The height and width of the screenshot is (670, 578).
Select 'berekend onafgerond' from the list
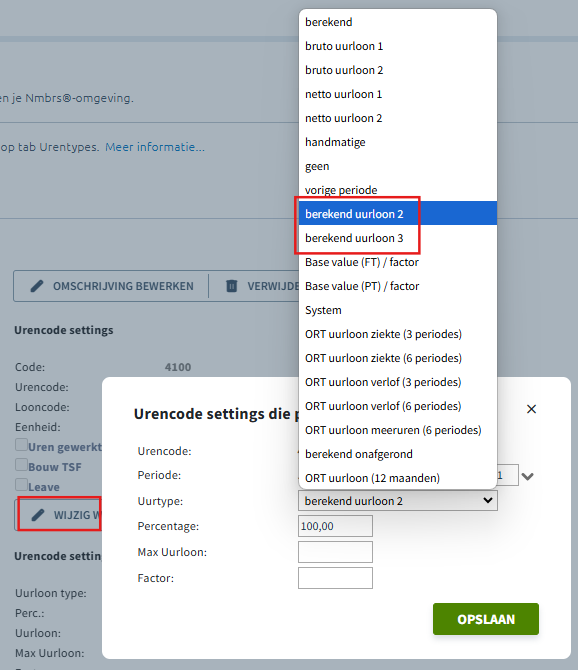(x=398, y=454)
